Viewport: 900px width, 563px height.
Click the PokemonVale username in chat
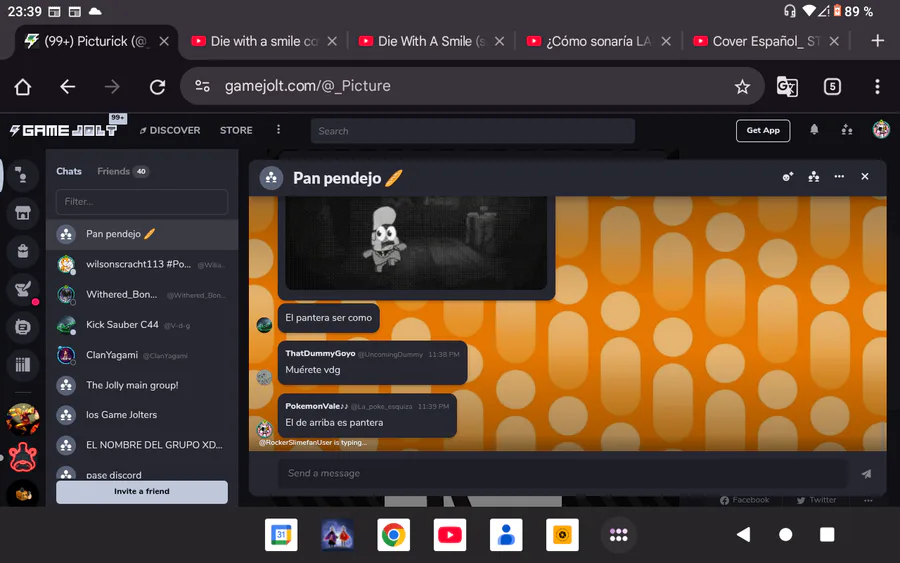point(316,406)
